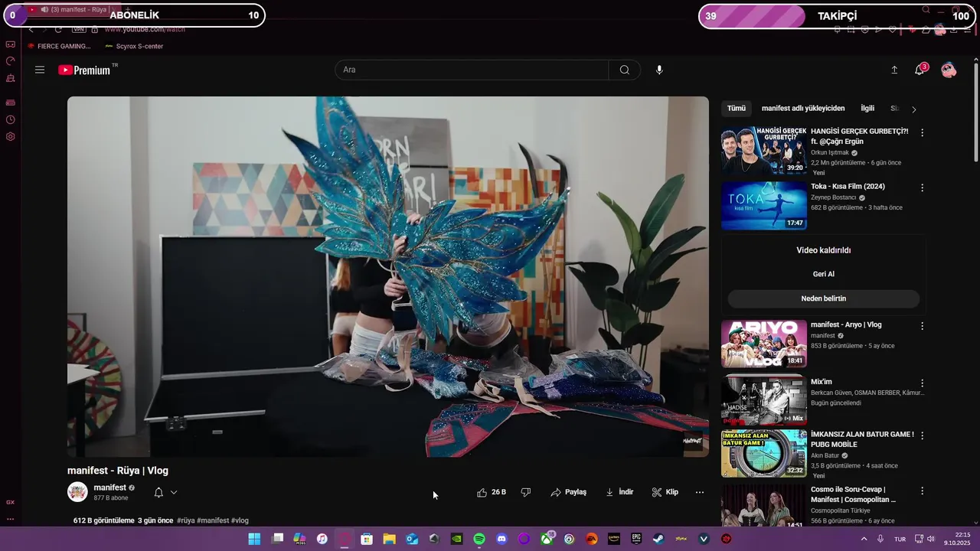Select the manifest adlı yükleyiciden chip
This screenshot has width=980, height=551.
pyautogui.click(x=803, y=109)
